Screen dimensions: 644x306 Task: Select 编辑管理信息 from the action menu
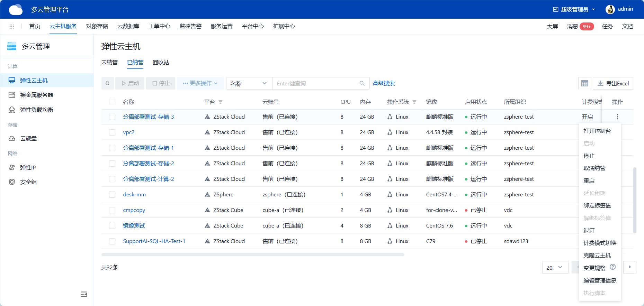pyautogui.click(x=600, y=280)
